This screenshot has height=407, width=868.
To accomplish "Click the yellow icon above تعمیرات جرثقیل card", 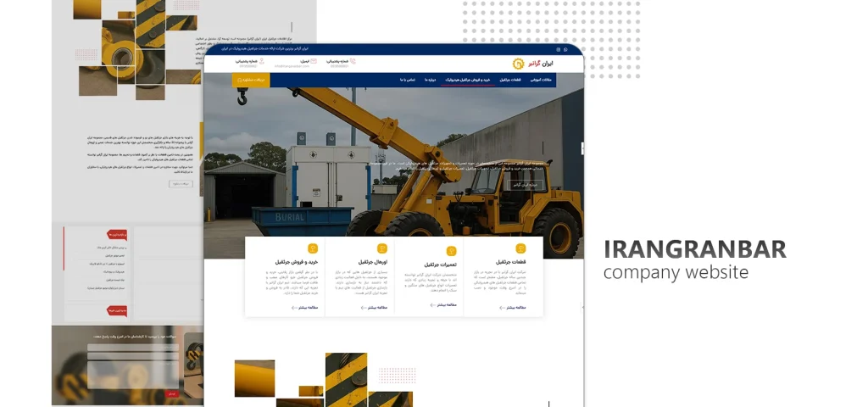I will (x=451, y=251).
